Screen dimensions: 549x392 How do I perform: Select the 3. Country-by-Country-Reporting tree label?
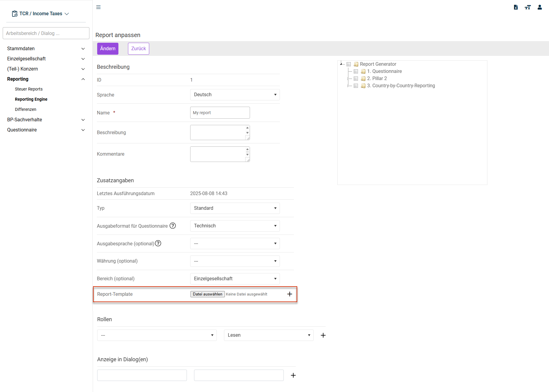[x=401, y=86]
